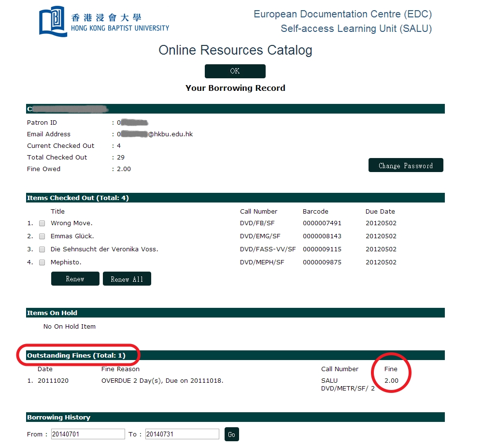Click the To date input field

[182, 434]
